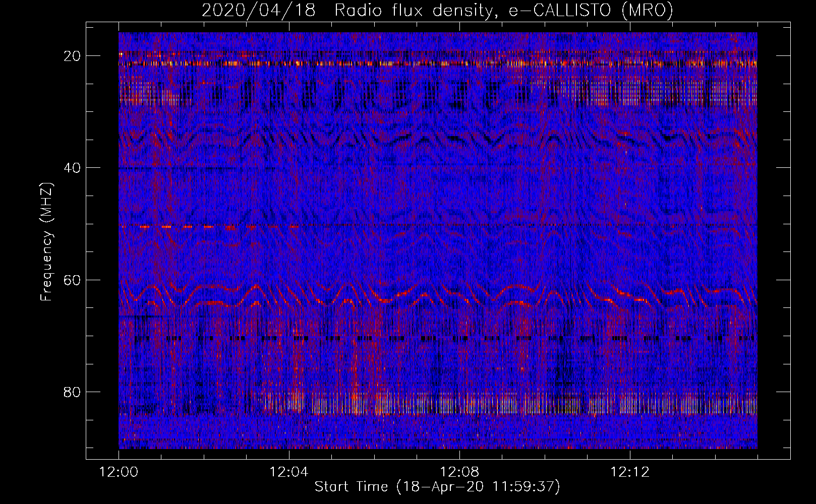Click the 60 MHz frequency tick label
This screenshot has width=816, height=504.
[73, 280]
